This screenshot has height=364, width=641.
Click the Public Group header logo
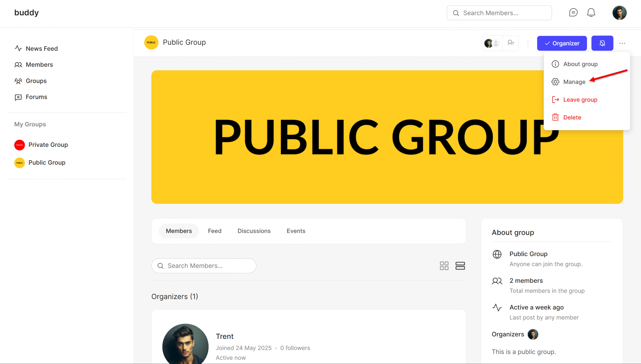click(x=151, y=42)
